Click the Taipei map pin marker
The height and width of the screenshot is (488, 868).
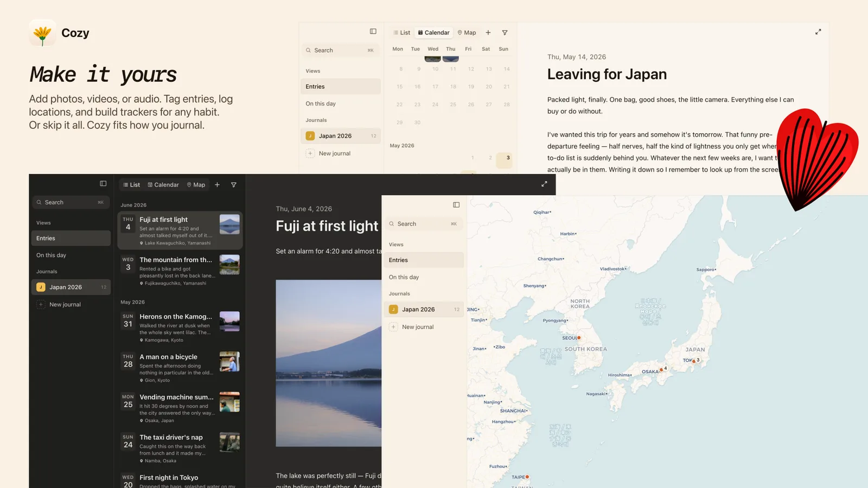click(x=527, y=477)
